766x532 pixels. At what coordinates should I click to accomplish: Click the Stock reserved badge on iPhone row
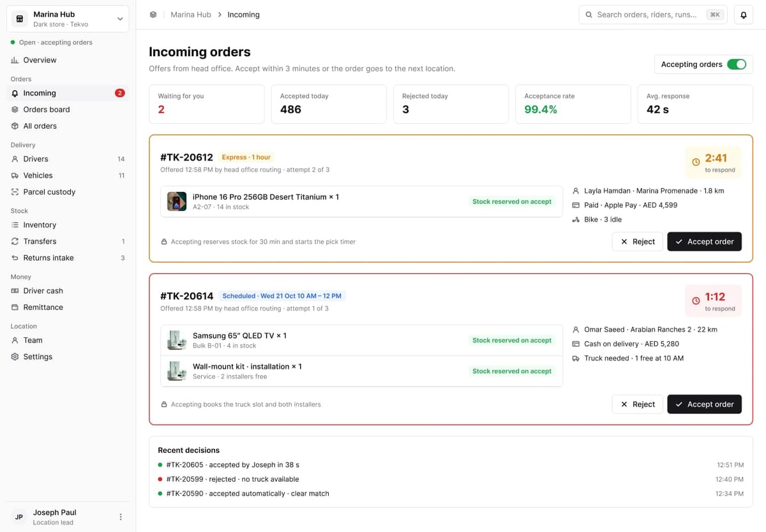pos(512,202)
